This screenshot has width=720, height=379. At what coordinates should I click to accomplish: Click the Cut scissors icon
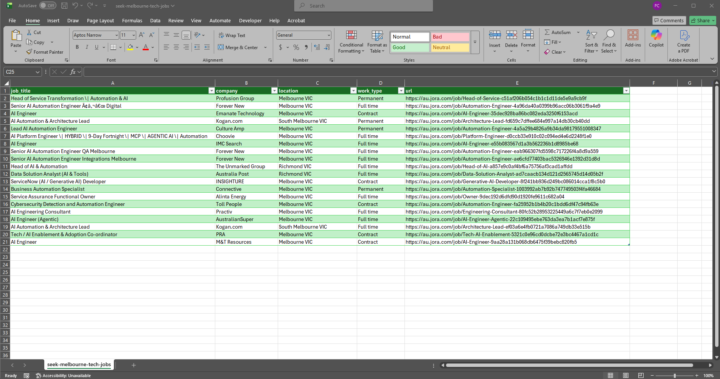pyautogui.click(x=29, y=32)
